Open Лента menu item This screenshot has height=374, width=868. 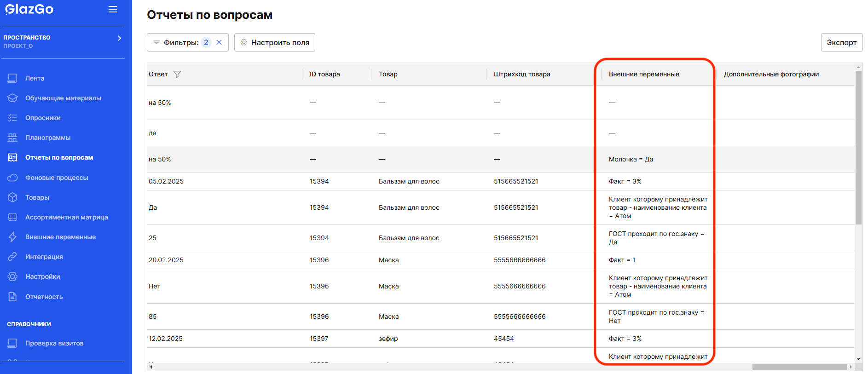(35, 78)
